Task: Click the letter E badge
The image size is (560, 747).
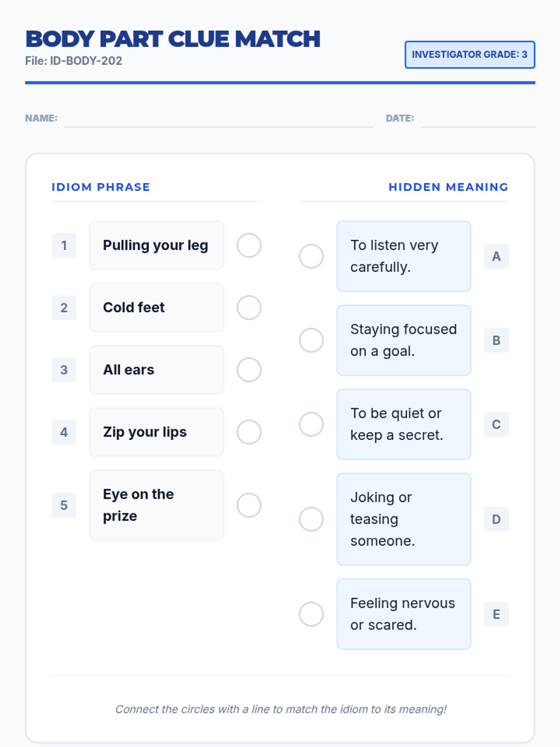Action: point(496,614)
